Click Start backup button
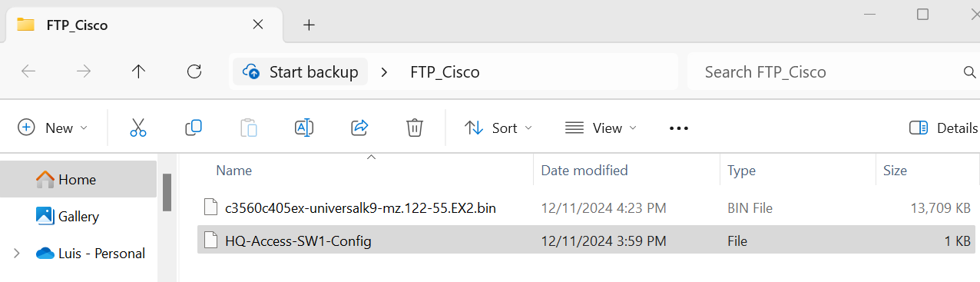Viewport: 980px width, 282px height. [x=300, y=72]
